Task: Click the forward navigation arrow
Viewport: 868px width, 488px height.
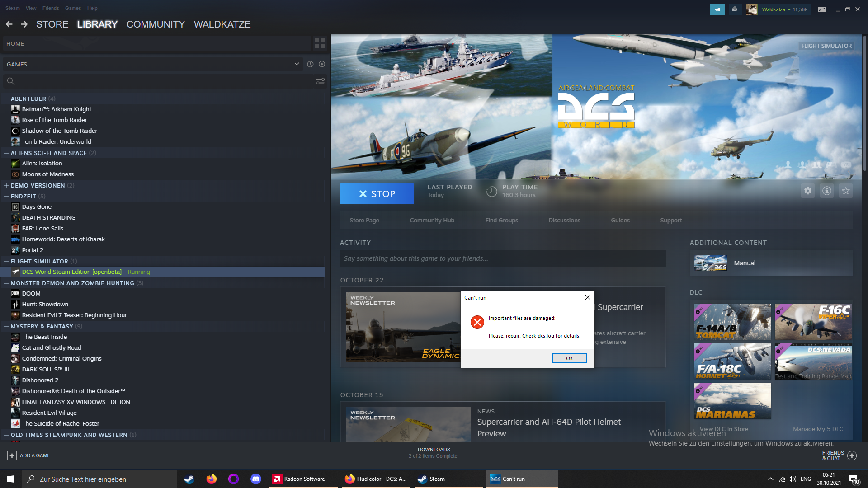Action: (x=24, y=24)
